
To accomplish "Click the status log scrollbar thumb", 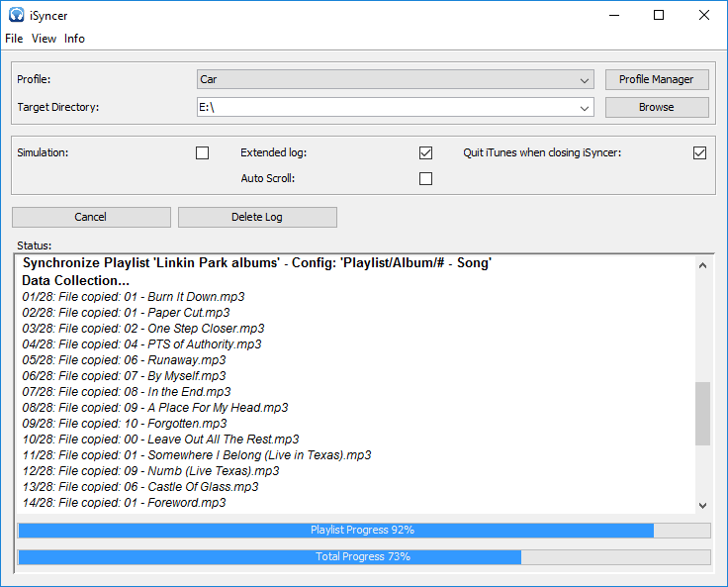I will click(x=702, y=414).
